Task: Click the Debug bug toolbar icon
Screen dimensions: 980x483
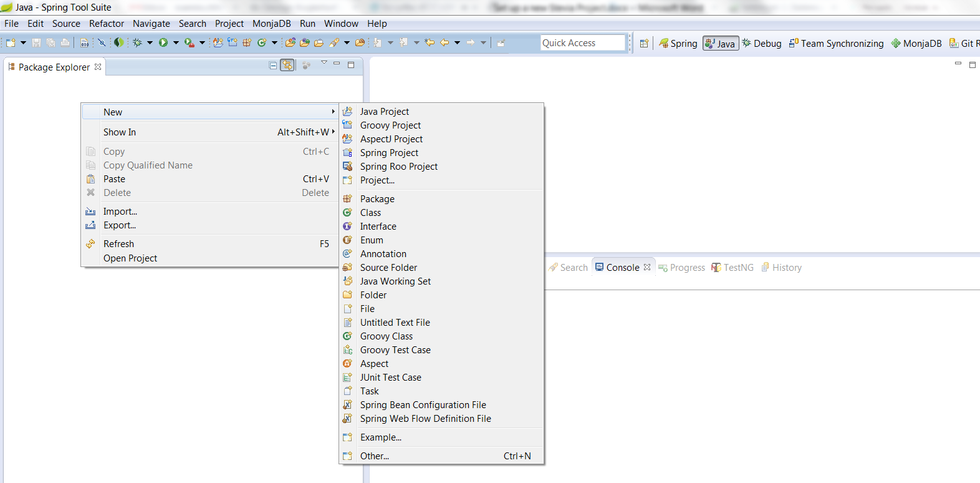Action: [137, 42]
